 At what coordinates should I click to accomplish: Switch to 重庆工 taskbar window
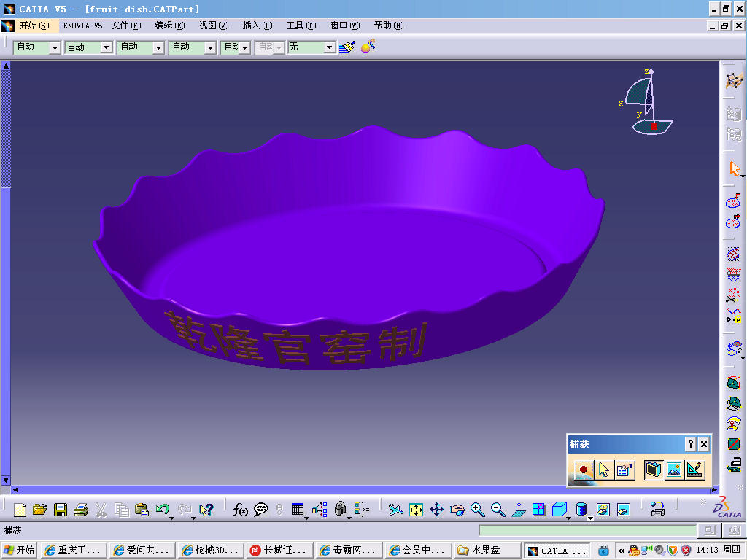click(x=74, y=551)
